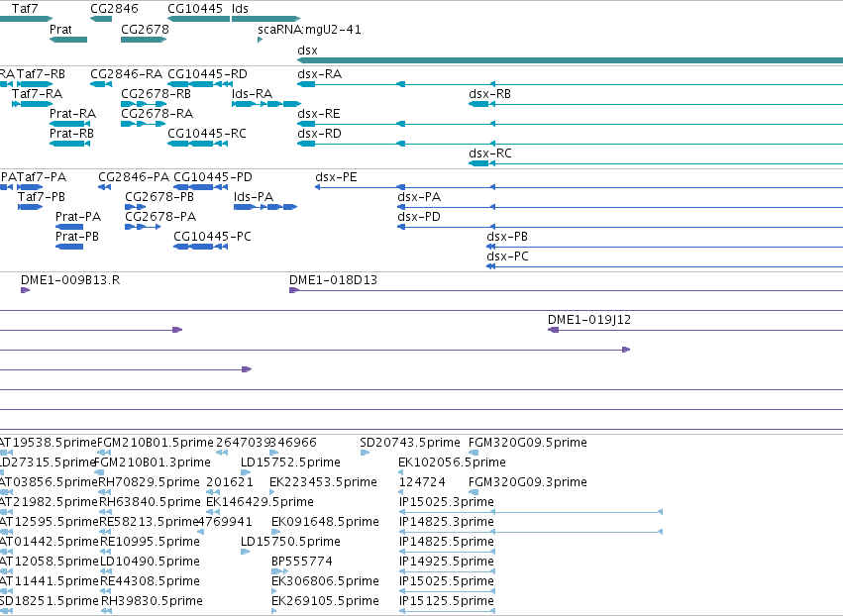The width and height of the screenshot is (843, 616).
Task: Open the lds-RA transcript label
Action: [x=253, y=93]
